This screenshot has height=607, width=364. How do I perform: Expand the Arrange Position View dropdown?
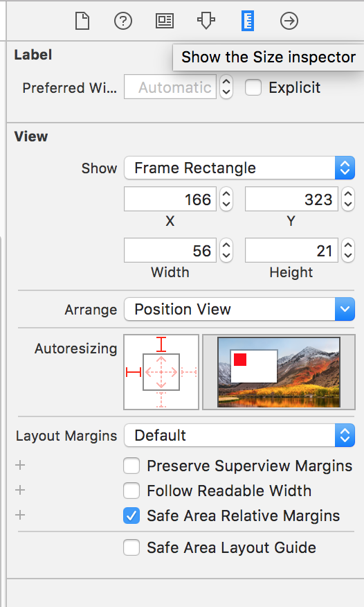pos(239,309)
